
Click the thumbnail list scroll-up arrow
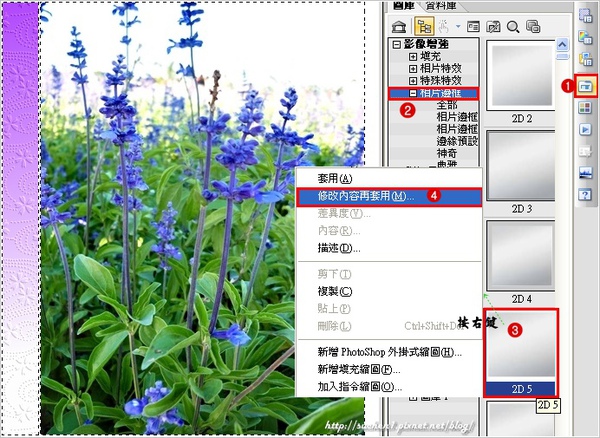[x=562, y=45]
